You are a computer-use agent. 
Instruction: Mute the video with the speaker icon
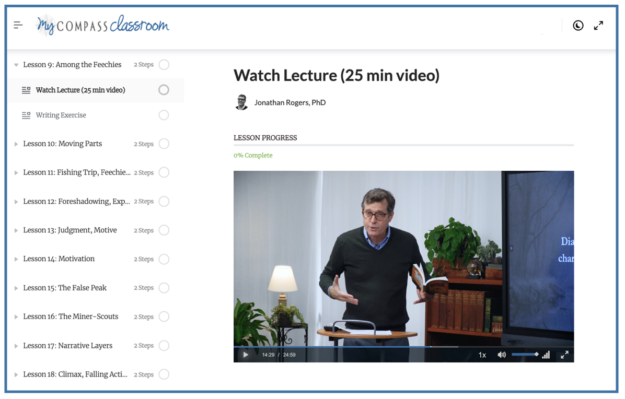tap(501, 354)
